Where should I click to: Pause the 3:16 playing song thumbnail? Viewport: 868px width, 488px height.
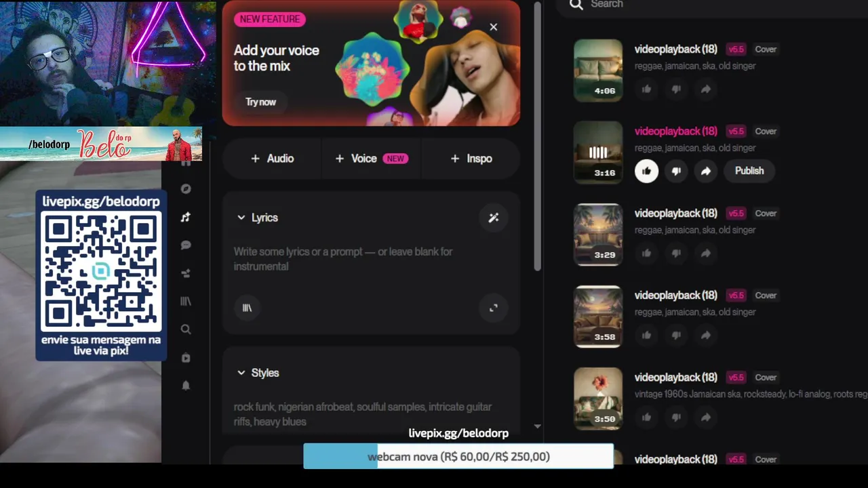(x=598, y=152)
